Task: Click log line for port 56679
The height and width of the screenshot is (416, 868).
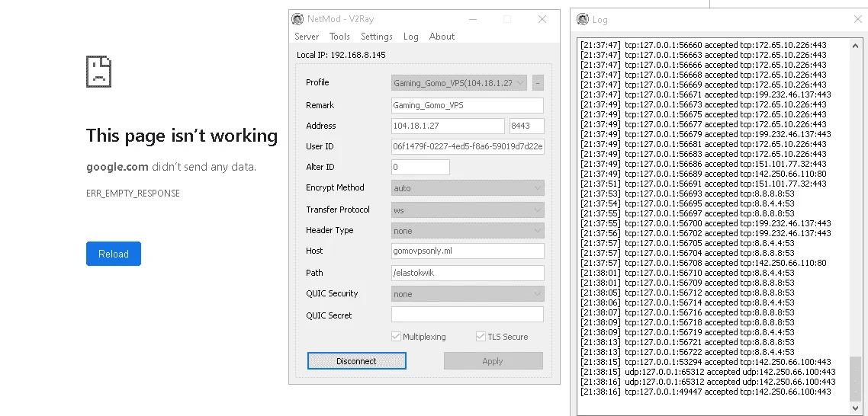Action: pyautogui.click(x=706, y=134)
